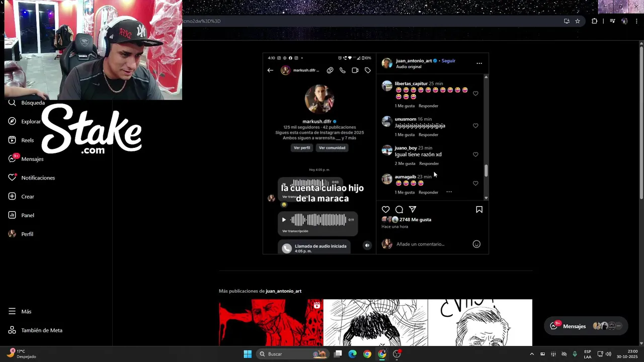Like unusmom's comment

[x=475, y=126]
